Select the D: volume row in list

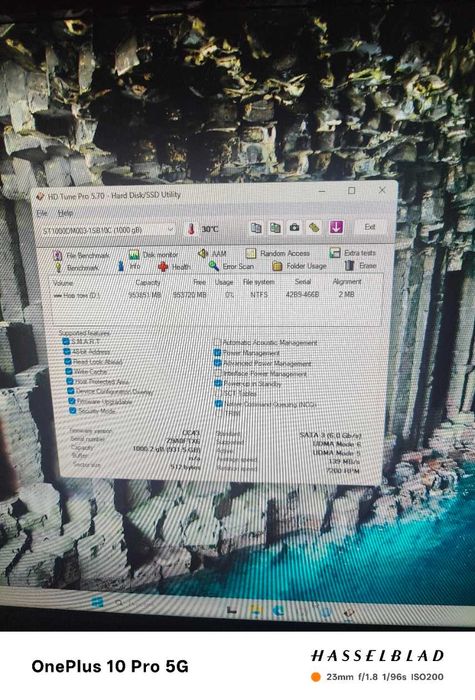(x=216, y=295)
